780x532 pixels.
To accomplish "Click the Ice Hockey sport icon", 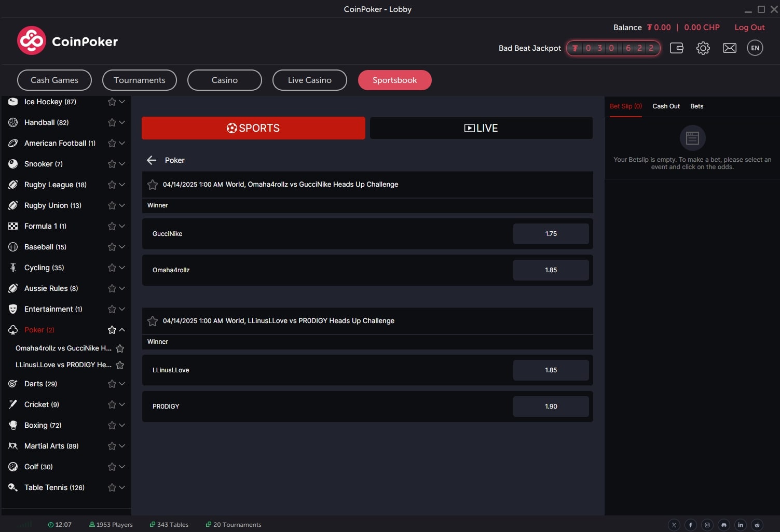I will tap(13, 102).
